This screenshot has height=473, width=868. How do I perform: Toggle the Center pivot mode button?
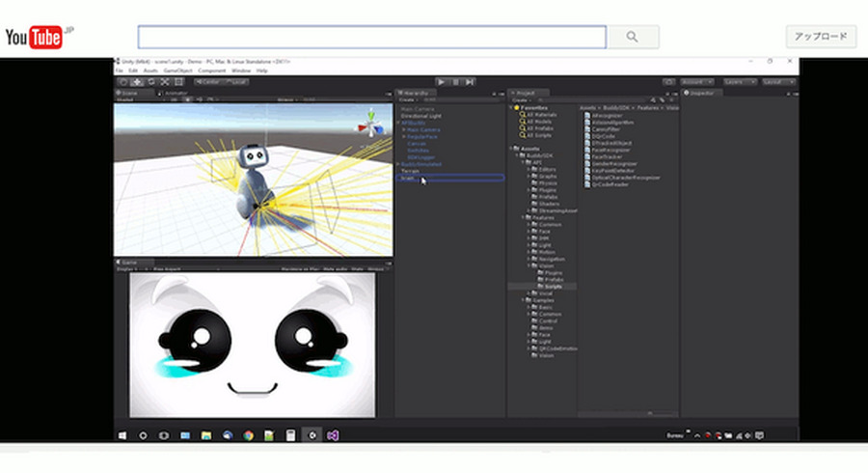[x=210, y=82]
